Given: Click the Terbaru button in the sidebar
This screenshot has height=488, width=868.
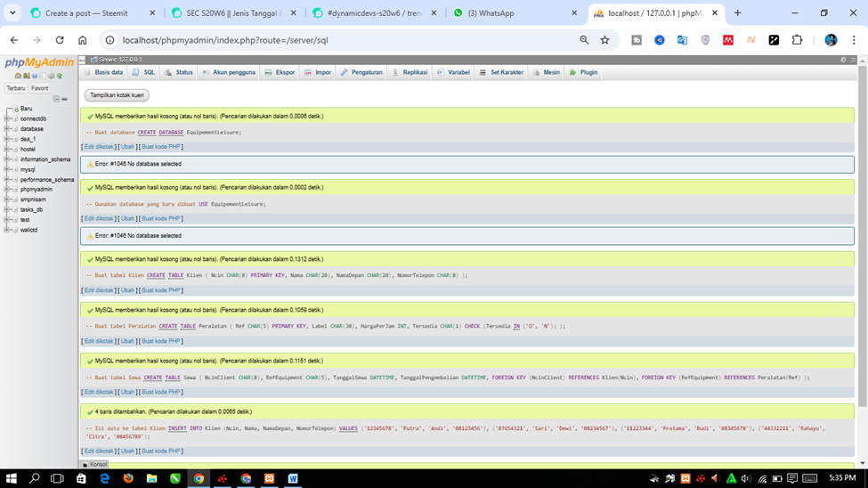Looking at the screenshot, I should pyautogui.click(x=16, y=88).
